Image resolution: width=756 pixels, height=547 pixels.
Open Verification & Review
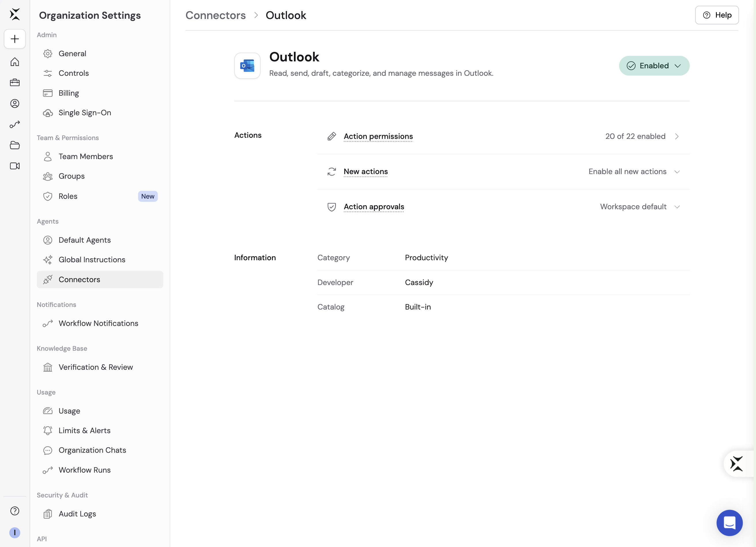(100, 367)
